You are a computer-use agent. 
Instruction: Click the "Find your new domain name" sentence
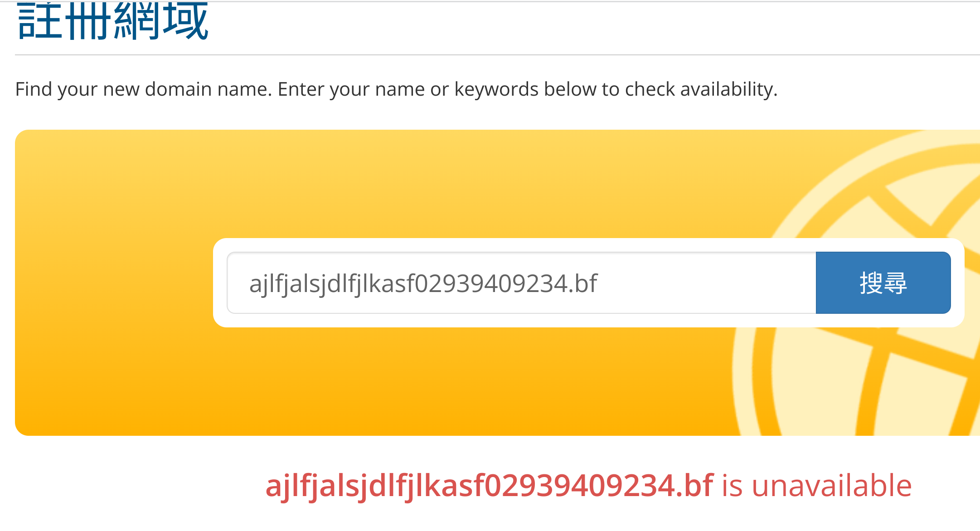pyautogui.click(x=143, y=89)
